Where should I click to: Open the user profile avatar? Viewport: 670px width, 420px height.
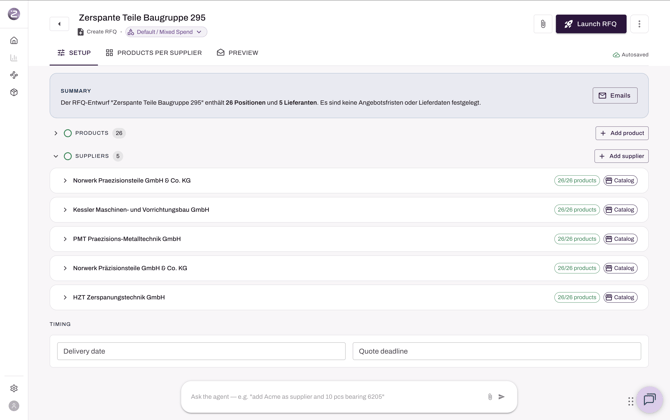click(14, 406)
